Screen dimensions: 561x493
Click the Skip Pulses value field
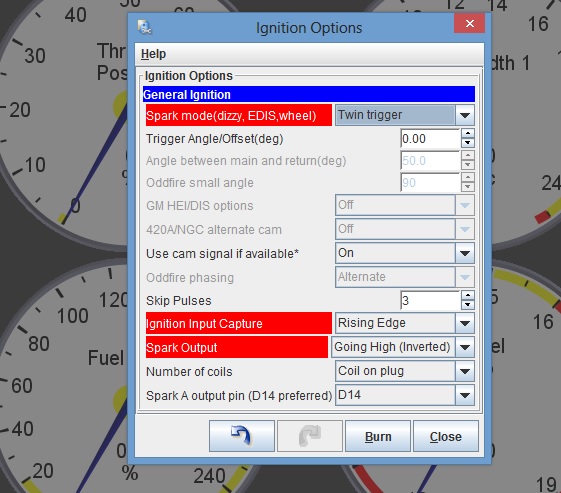tap(430, 300)
